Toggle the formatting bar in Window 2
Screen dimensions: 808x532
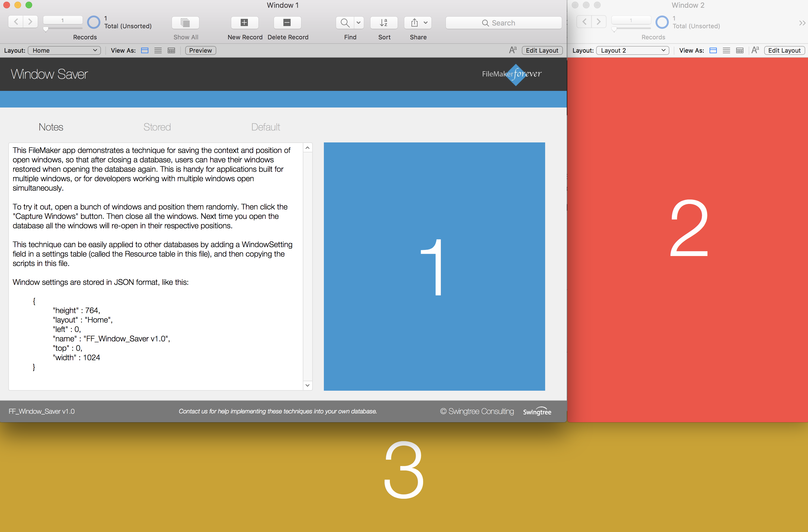tap(755, 50)
